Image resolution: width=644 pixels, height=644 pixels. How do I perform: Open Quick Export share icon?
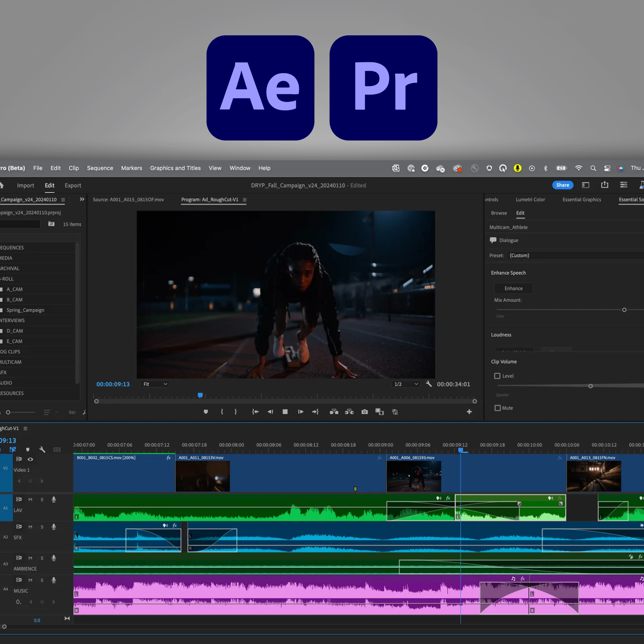605,185
